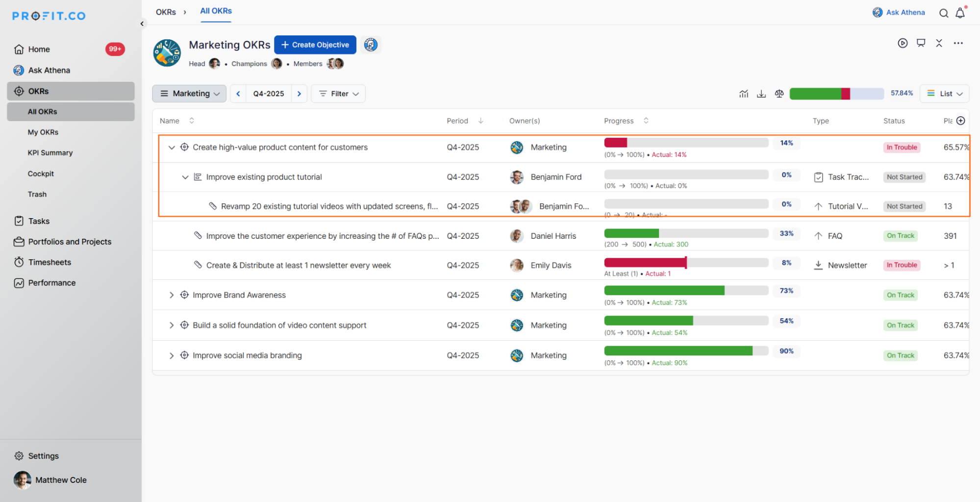Click the download export icon
Screen dimensions: 980x502
click(761, 94)
